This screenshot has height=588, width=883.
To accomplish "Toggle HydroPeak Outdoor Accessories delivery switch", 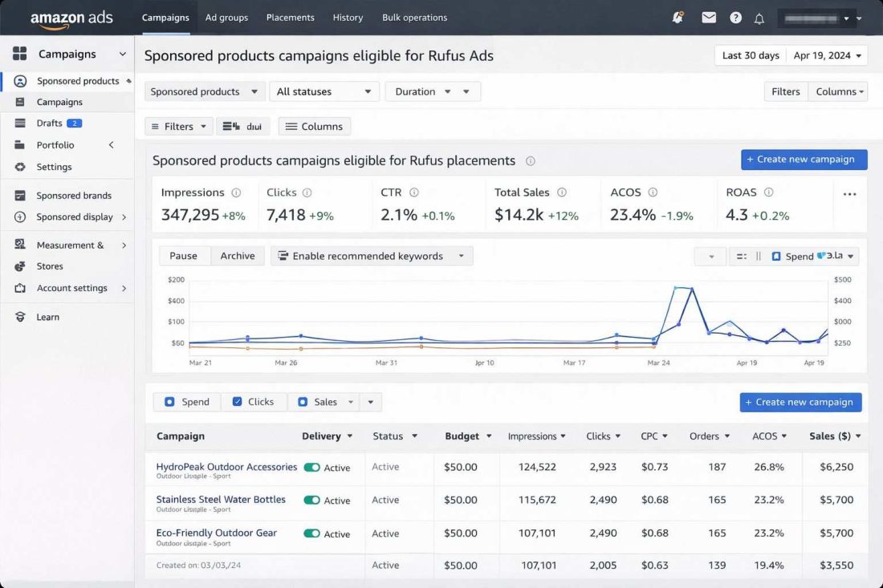I will point(311,468).
